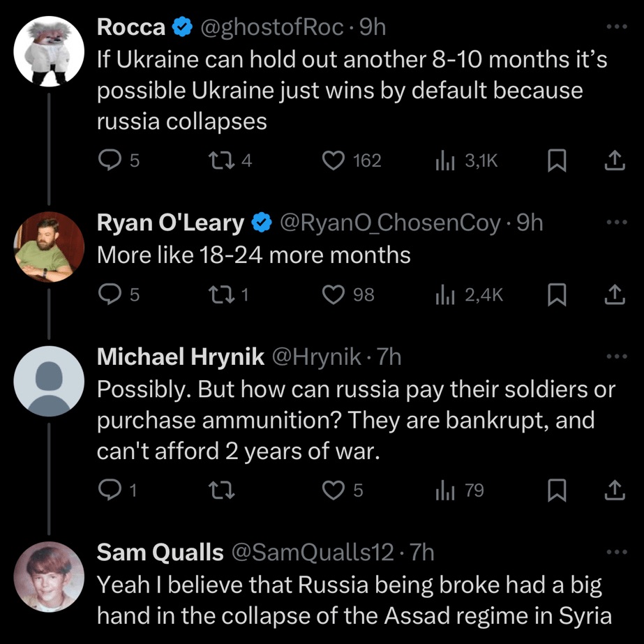Like Rocca's tweet with 162 likes

click(x=334, y=161)
